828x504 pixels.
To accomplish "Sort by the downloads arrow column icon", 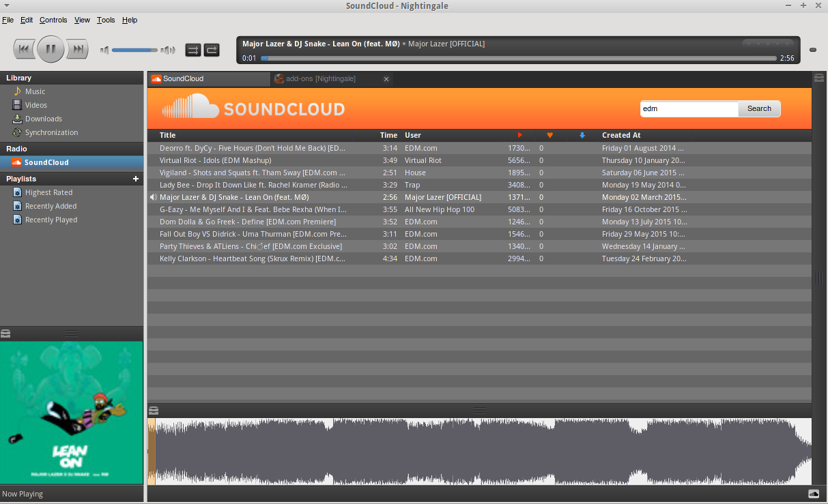I will (582, 135).
